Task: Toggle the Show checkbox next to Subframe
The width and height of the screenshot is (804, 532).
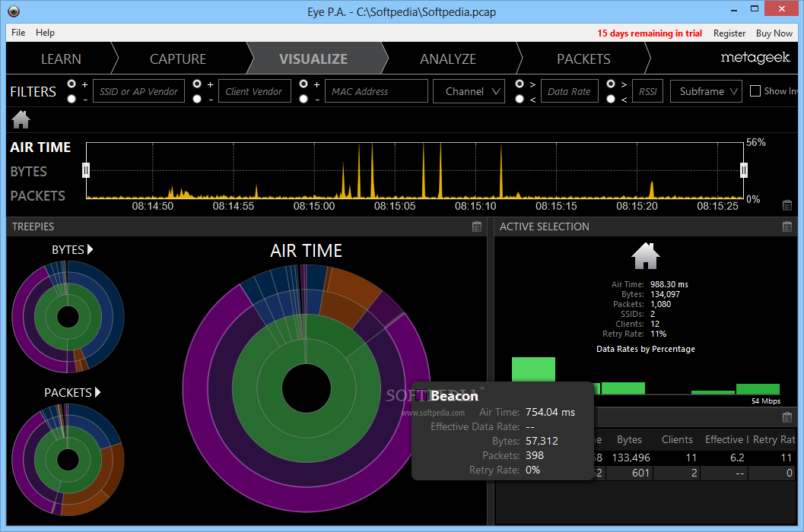Action: 755,91
